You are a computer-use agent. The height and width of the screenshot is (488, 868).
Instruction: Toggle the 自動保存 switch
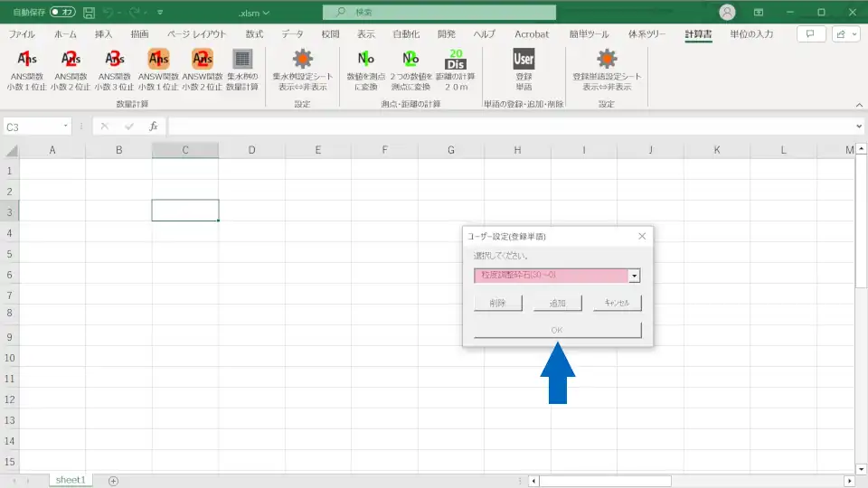pos(62,12)
